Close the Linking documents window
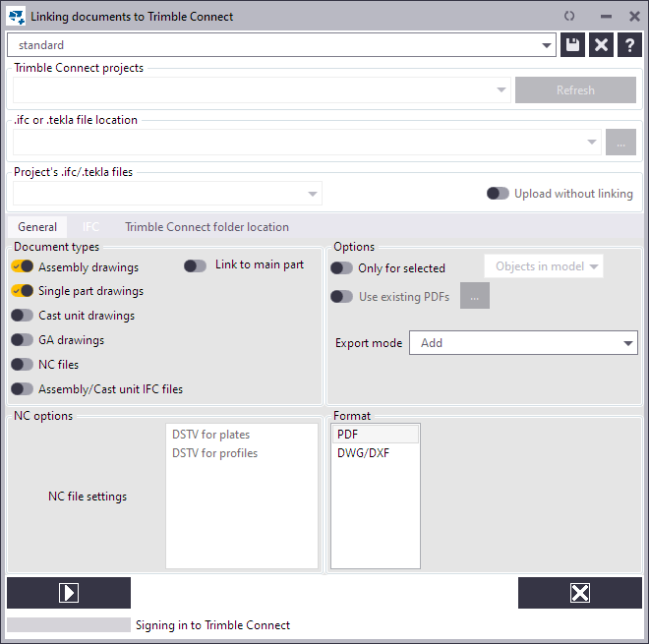Image resolution: width=649 pixels, height=644 pixels. click(x=634, y=17)
